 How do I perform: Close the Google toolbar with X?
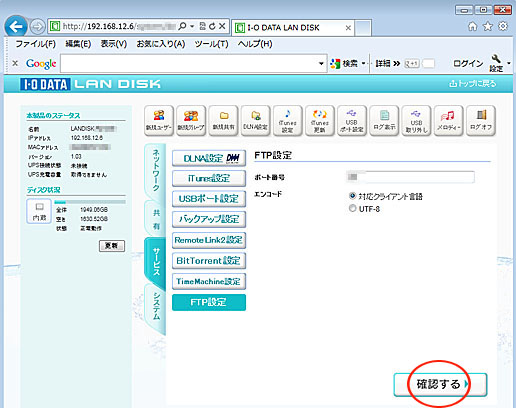tap(15, 63)
